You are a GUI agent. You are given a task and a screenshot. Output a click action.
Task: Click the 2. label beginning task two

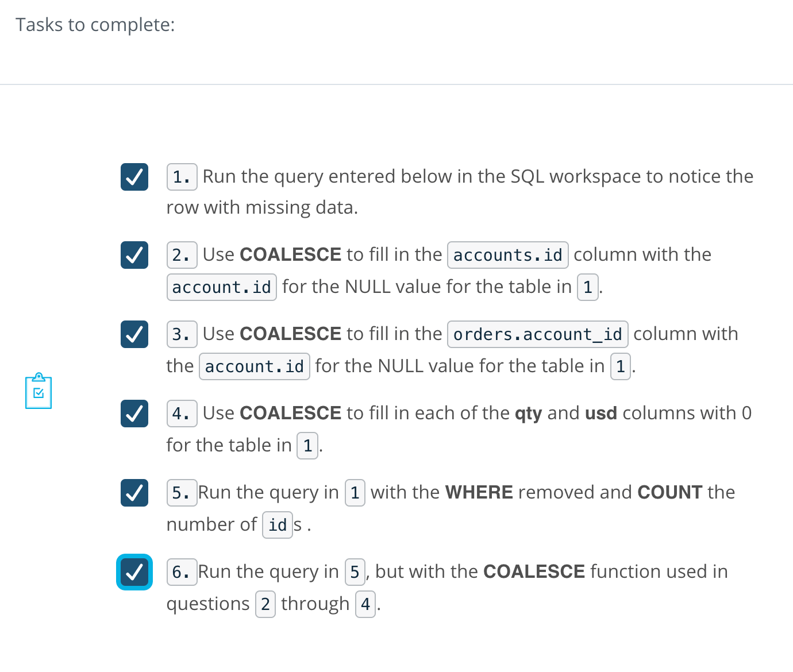[182, 254]
